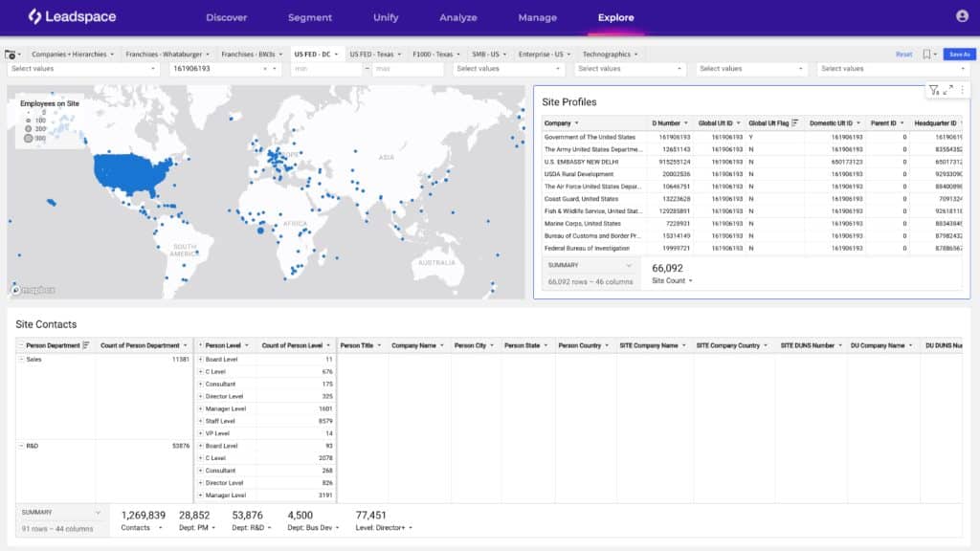The image size is (980, 551).
Task: Switch to the Technographics tab
Action: coord(606,55)
